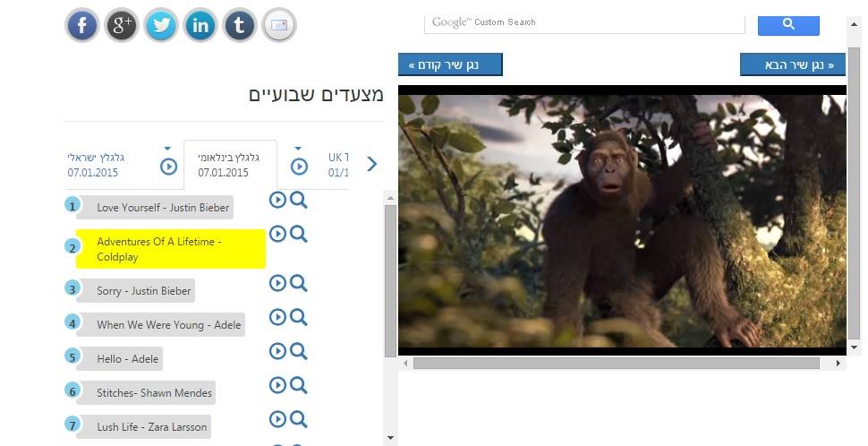
Task: Switch to the UK chart tab
Action: click(x=338, y=165)
